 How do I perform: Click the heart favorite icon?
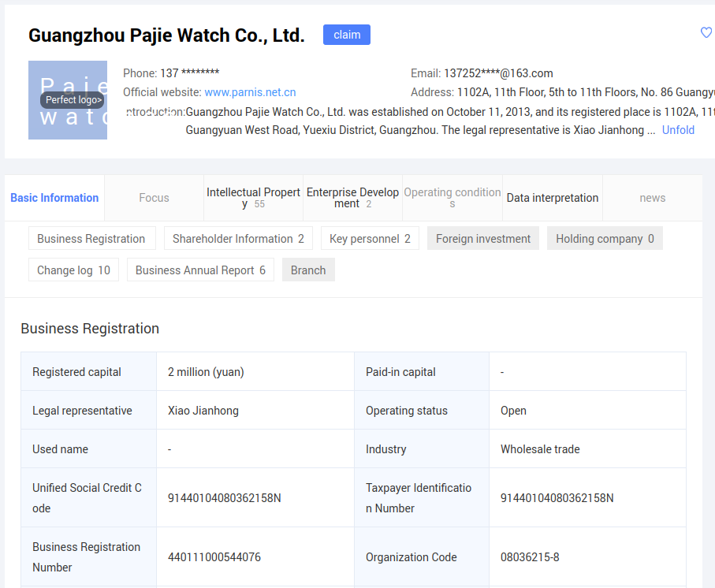(706, 33)
